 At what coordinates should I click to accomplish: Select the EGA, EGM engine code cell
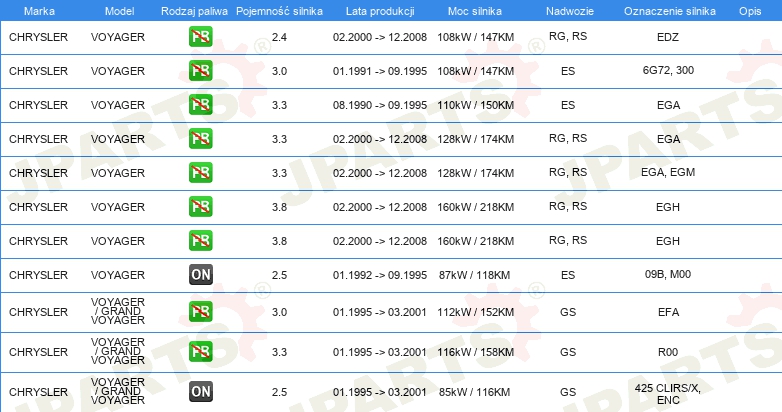click(668, 172)
